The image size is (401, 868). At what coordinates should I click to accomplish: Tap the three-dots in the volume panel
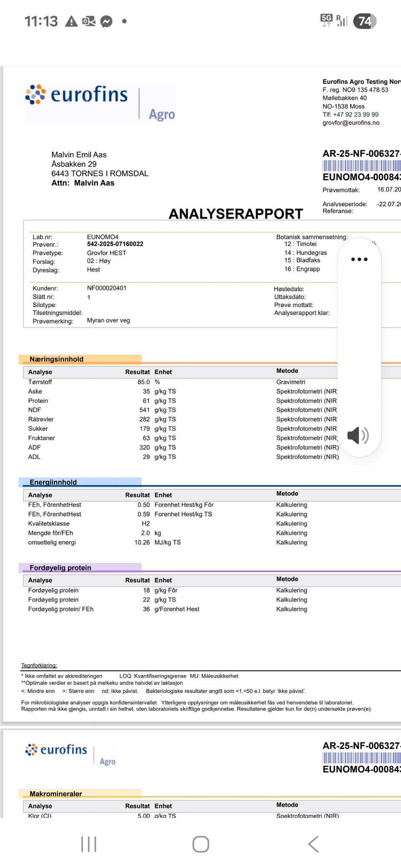[x=359, y=259]
